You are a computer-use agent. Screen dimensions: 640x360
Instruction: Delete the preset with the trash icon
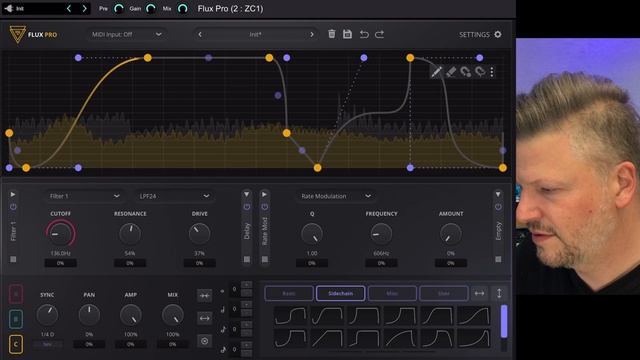coord(332,34)
